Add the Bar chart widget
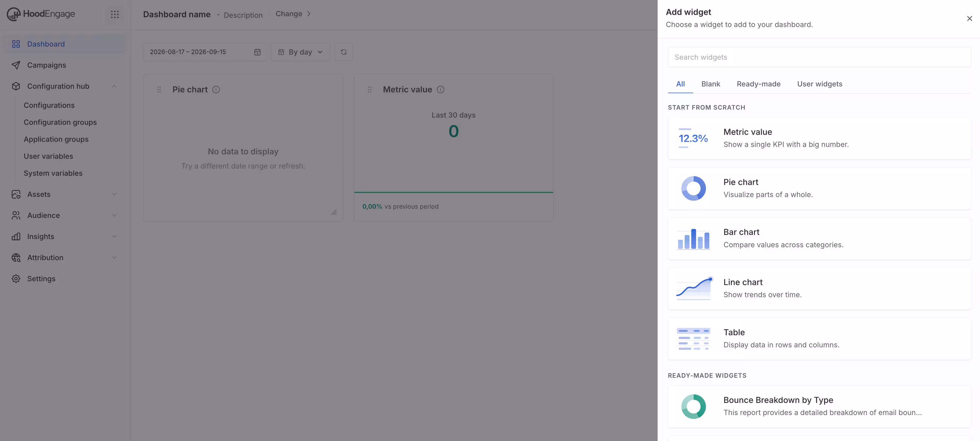The image size is (980, 441). pos(819,239)
